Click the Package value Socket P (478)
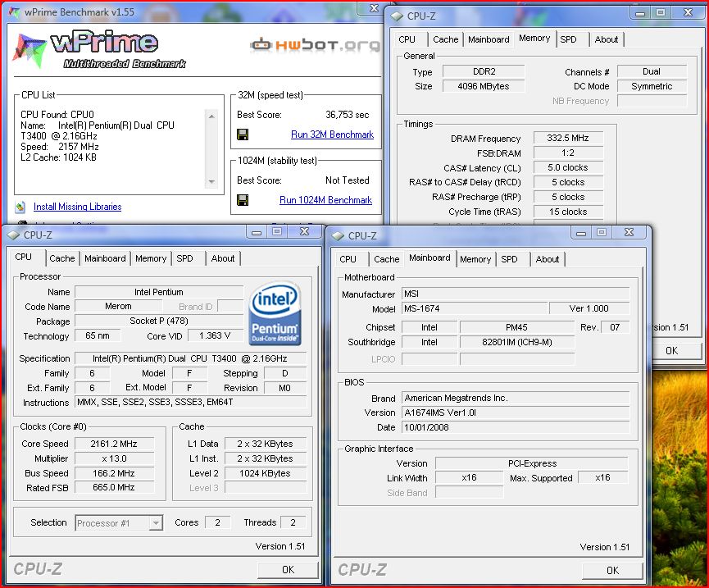The height and width of the screenshot is (588, 709). [x=159, y=321]
